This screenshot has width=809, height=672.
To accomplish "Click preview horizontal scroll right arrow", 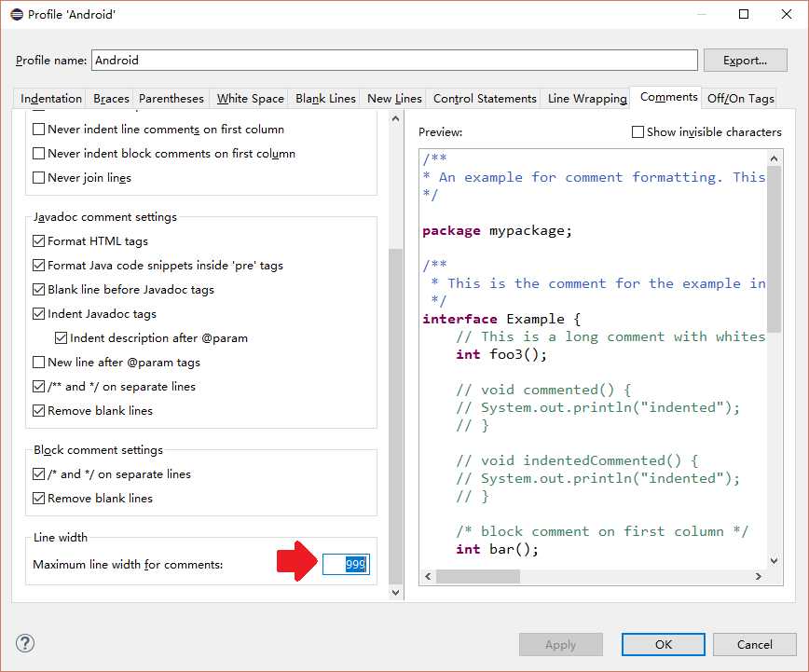I will pyautogui.click(x=759, y=577).
